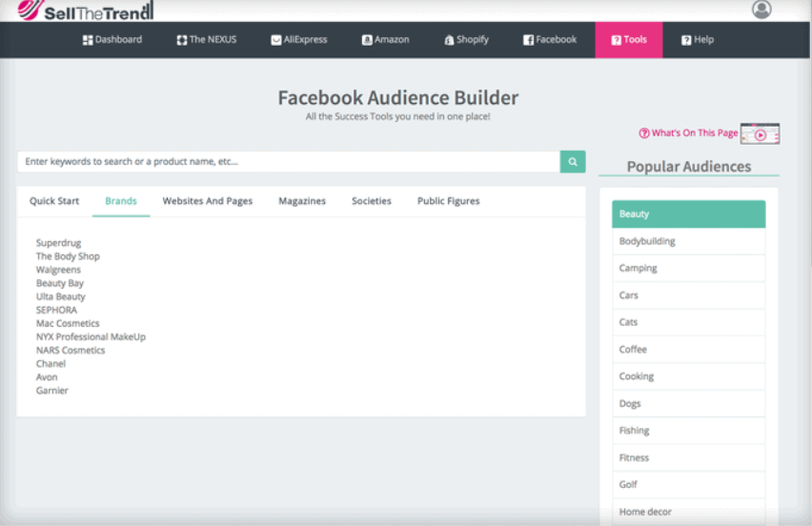Go to Dashboard in navigation bar
Viewport: 812px width, 526px height.
[x=112, y=39]
